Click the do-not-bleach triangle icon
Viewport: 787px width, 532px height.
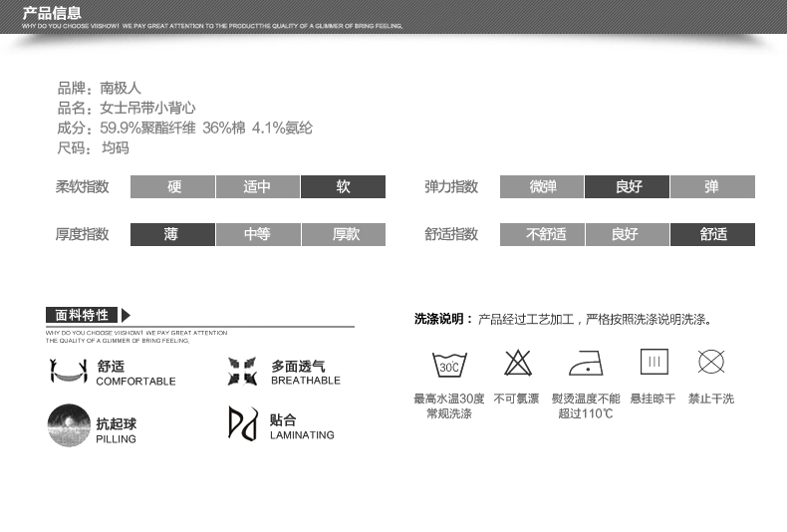point(517,363)
